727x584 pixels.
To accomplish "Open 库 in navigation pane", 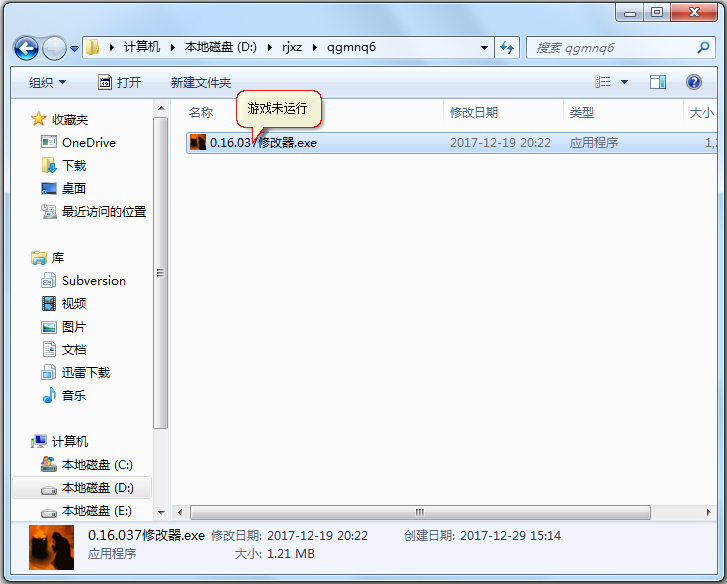I will pos(58,258).
